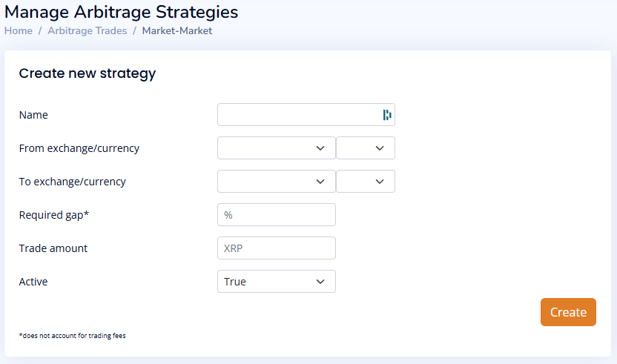The image size is (617, 364).
Task: Click the Manage Arbitrage Strategies page title
Action: pyautogui.click(x=121, y=12)
